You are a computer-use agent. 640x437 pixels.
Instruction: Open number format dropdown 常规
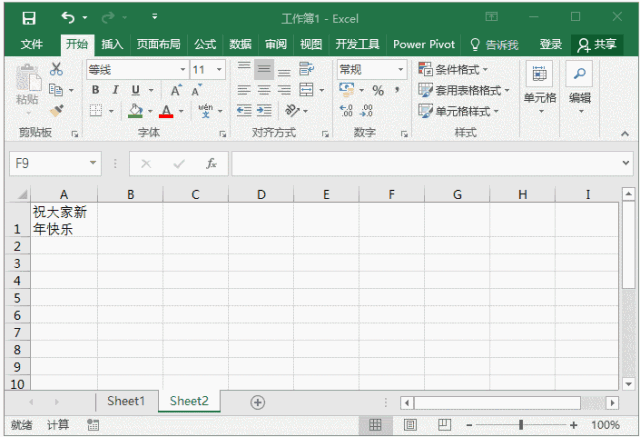click(400, 70)
